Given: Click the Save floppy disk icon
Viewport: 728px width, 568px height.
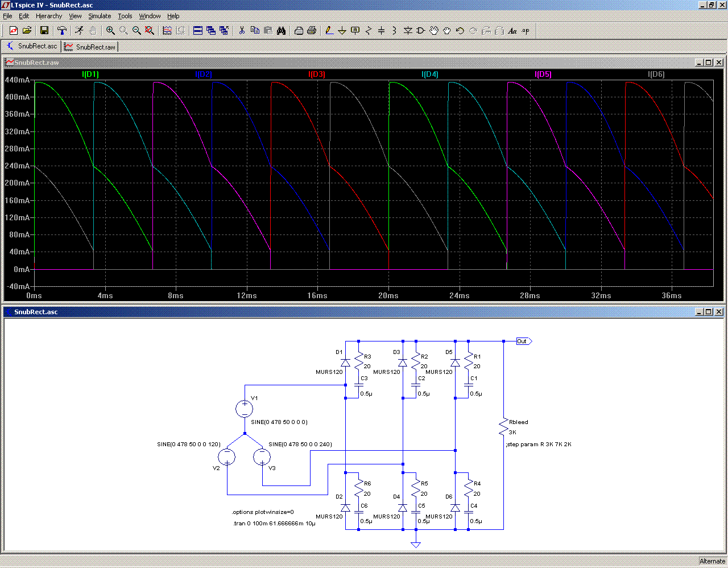Looking at the screenshot, I should 44,31.
